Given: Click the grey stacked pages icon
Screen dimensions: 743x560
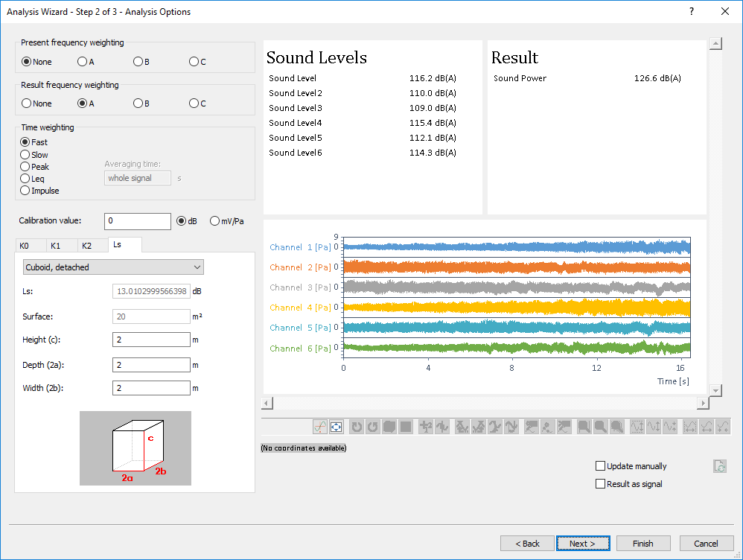Looking at the screenshot, I should [x=389, y=427].
